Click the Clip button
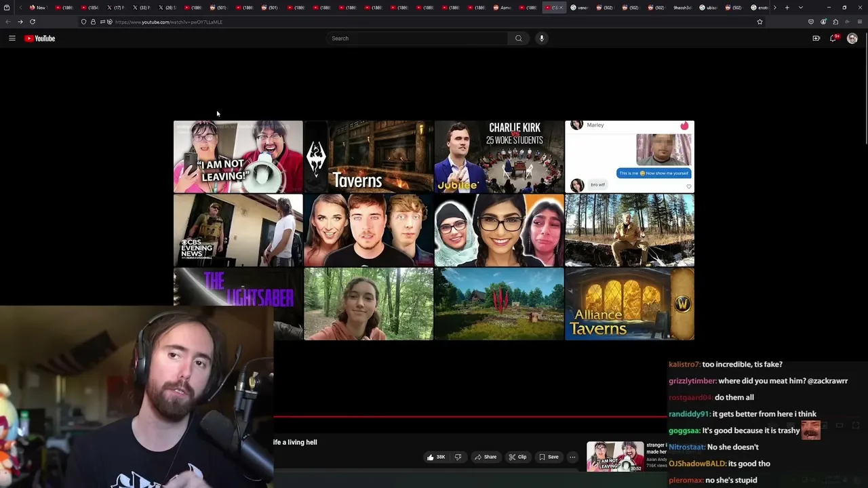The width and height of the screenshot is (868, 488). pyautogui.click(x=518, y=457)
